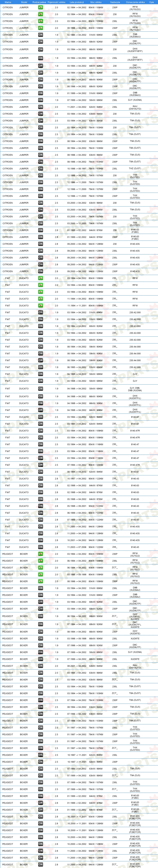158x868 pixels.
Task: Click ON icon in Citroen Jumper 02.1994 D9B row
Action: (x=40, y=35)
